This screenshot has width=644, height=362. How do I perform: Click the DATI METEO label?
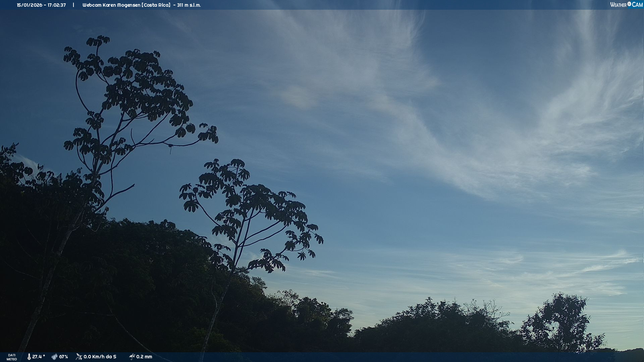(x=12, y=357)
